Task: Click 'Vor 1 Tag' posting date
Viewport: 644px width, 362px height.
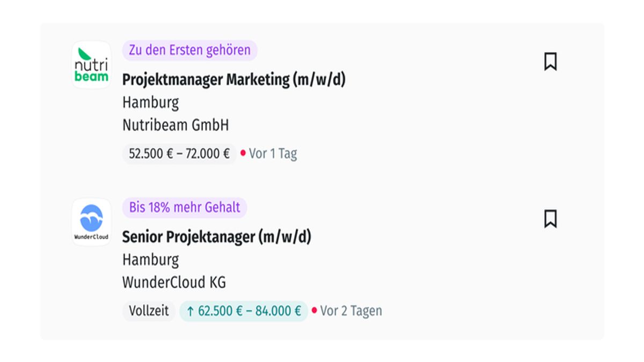Action: tap(273, 154)
